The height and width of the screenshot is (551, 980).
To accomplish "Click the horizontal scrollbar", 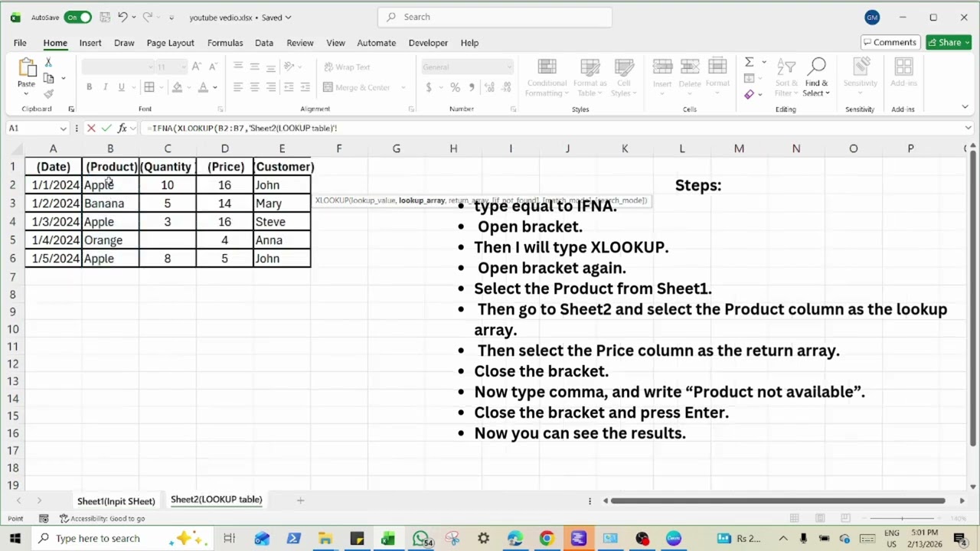I will [778, 500].
